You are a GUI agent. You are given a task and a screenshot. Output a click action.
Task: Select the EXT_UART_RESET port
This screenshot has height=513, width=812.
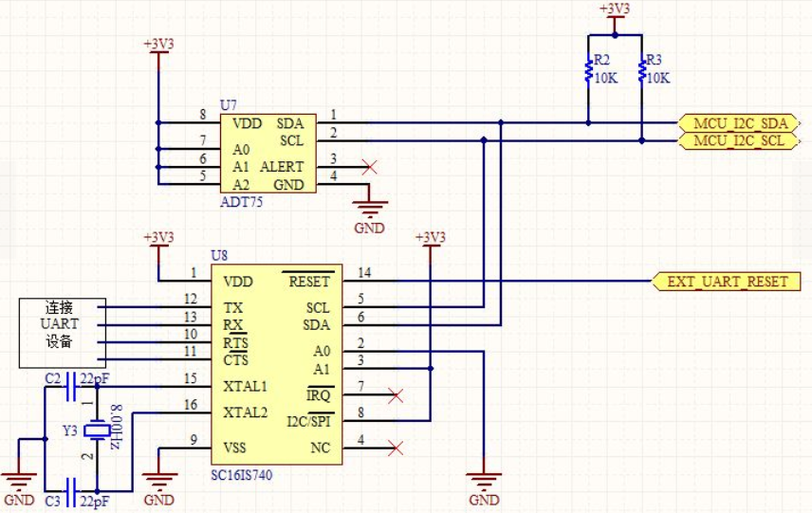click(726, 282)
